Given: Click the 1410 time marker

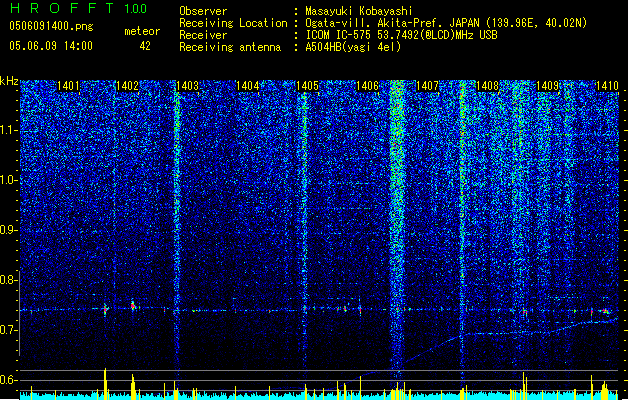Looking at the screenshot, I should coord(607,86).
